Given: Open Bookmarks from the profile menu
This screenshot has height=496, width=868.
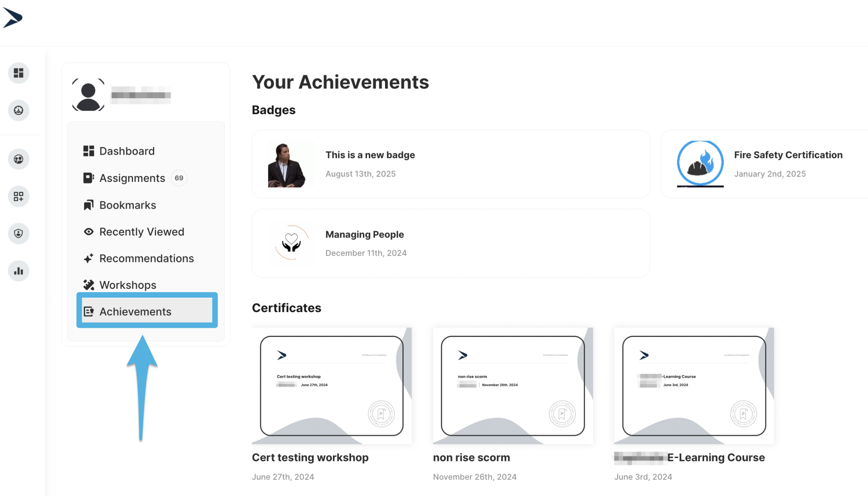Looking at the screenshot, I should [x=127, y=205].
